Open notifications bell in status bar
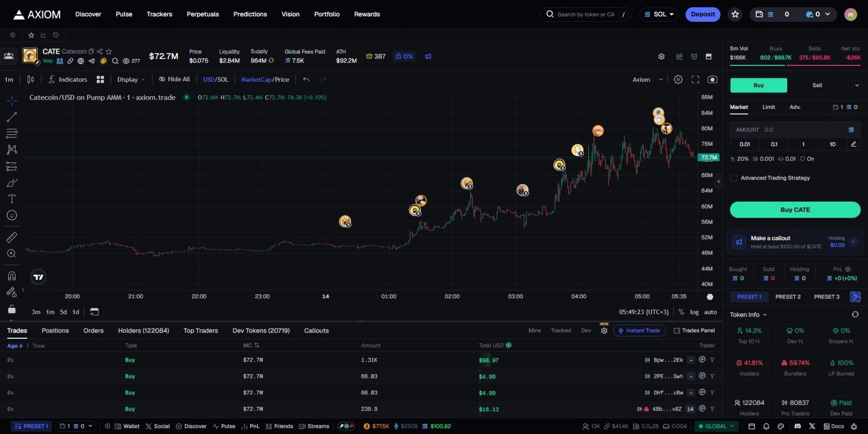The image size is (868, 434). coord(766,426)
